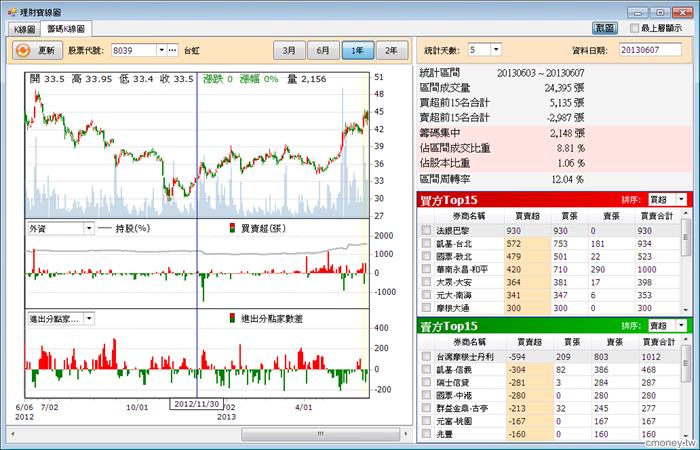Click the 更新 refresh button

pos(37,50)
